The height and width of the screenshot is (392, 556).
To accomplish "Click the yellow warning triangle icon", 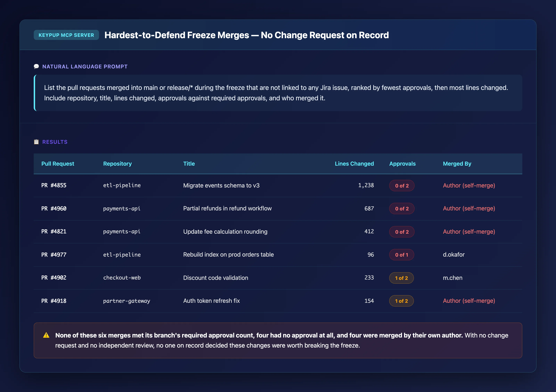I will point(46,335).
